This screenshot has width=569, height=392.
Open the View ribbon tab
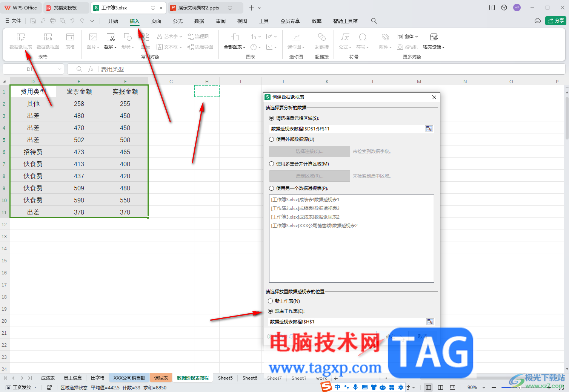coord(242,21)
